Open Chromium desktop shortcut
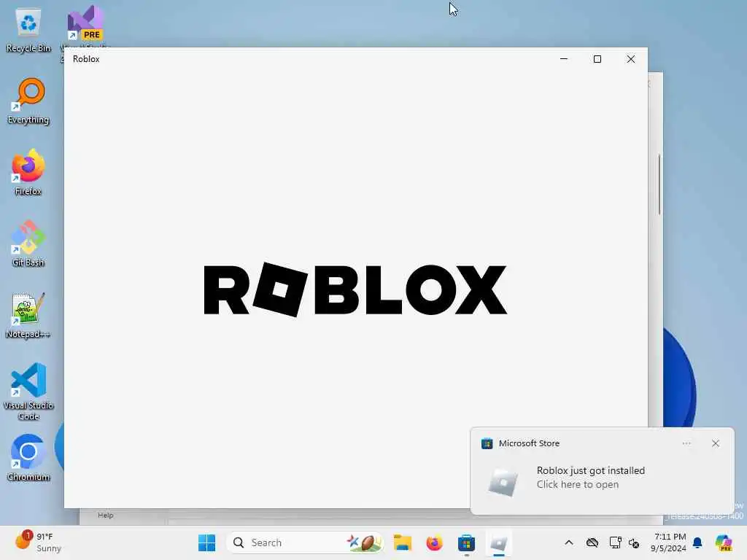747x560 pixels. pos(28,458)
